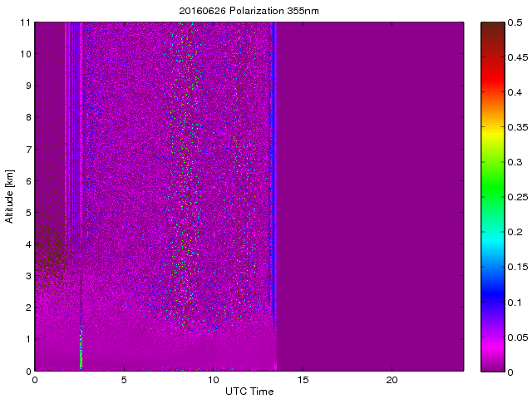
Task: Click the y-axis tick label 9
Action: click(x=27, y=86)
